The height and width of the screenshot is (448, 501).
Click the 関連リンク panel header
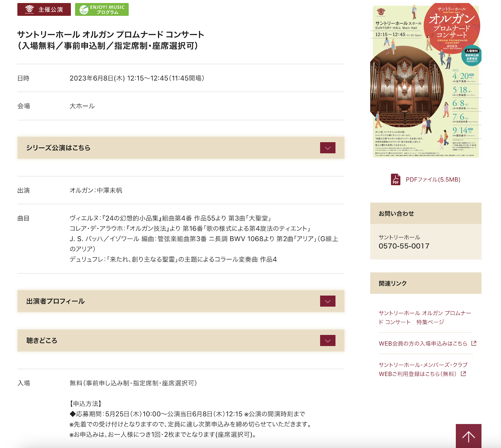[x=426, y=283]
